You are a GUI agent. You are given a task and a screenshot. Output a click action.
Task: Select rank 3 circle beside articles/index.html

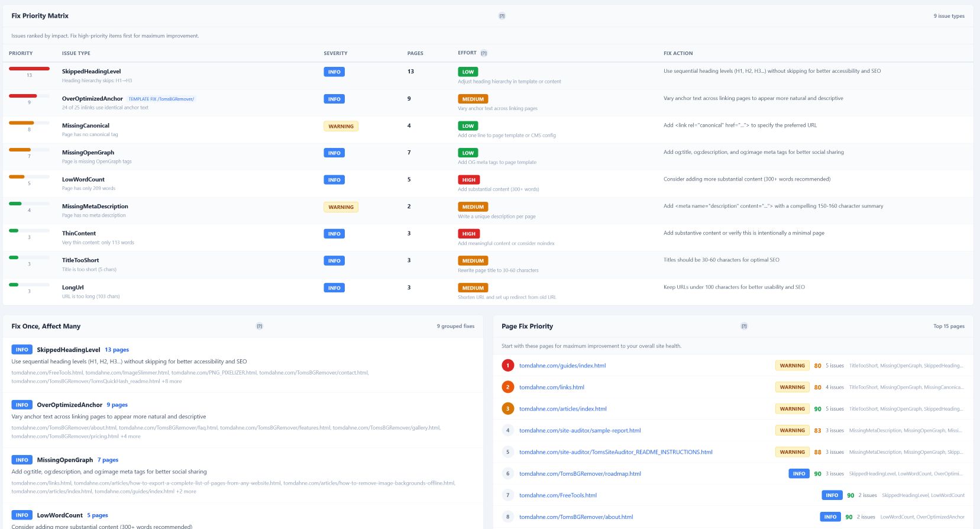click(x=507, y=409)
